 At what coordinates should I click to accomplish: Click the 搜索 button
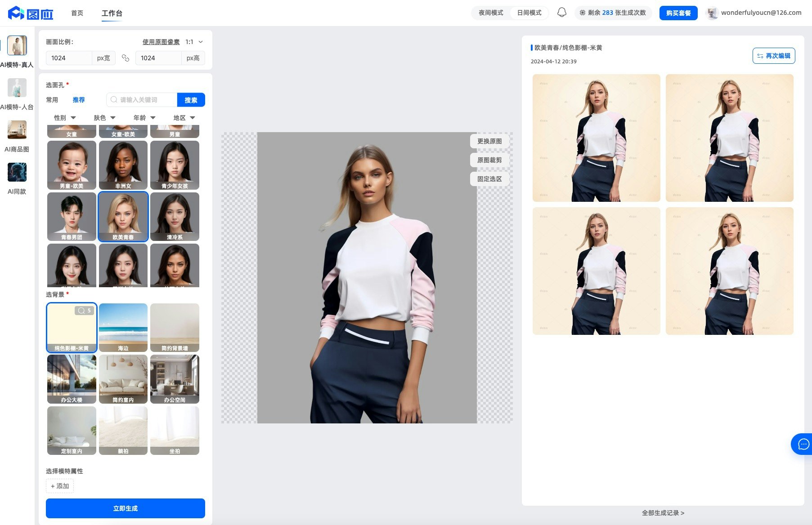pos(191,100)
